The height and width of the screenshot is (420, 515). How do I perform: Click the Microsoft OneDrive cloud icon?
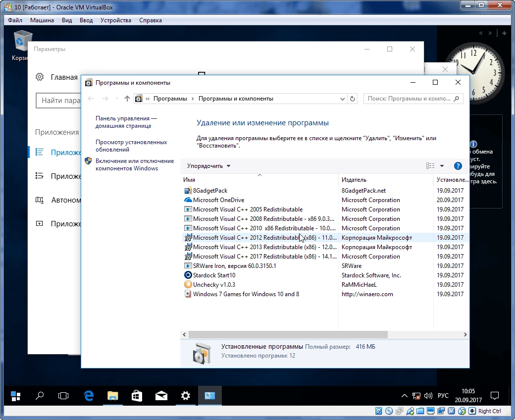click(x=188, y=200)
